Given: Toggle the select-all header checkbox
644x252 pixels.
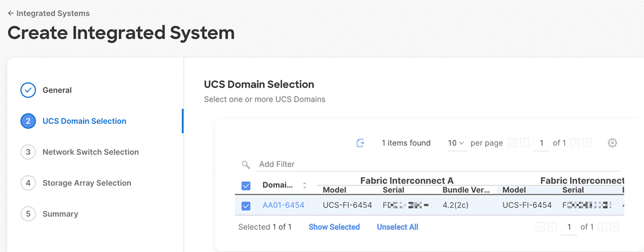Looking at the screenshot, I should (x=246, y=186).
